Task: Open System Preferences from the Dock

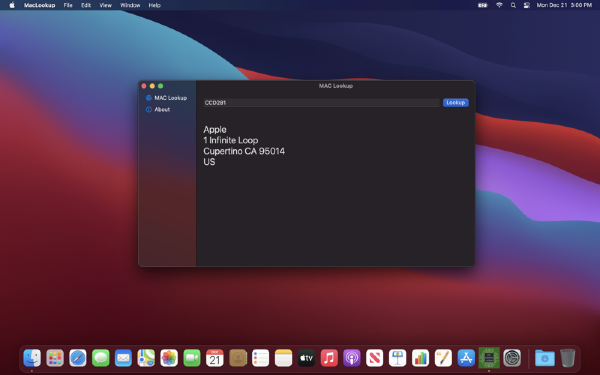Action: click(x=512, y=358)
